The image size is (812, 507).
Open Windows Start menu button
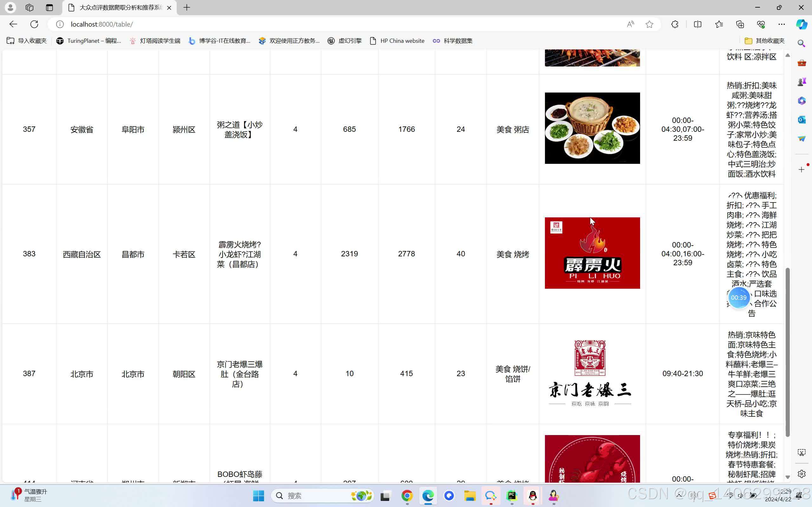coord(259,496)
